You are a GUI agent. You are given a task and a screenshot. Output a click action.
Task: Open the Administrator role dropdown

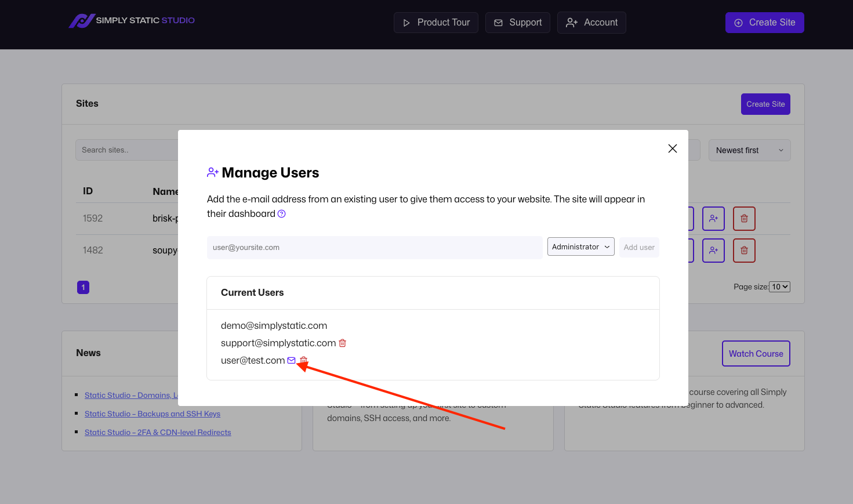[x=580, y=246]
